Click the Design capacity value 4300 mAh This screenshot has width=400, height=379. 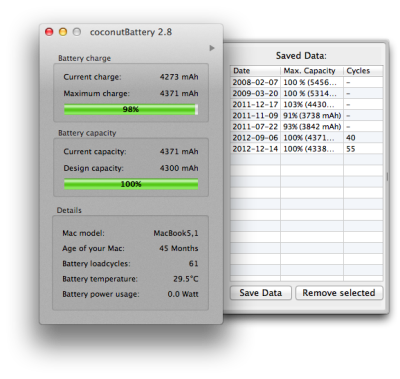179,168
